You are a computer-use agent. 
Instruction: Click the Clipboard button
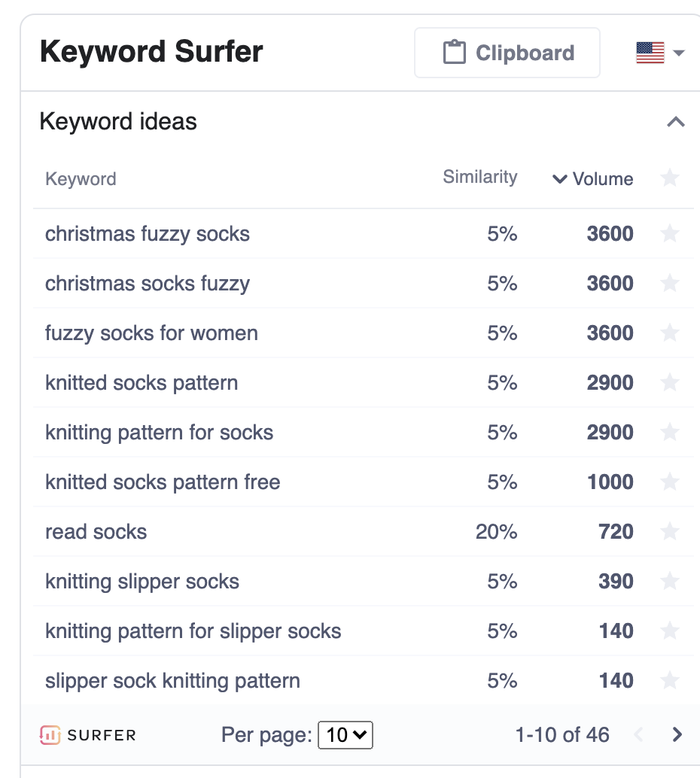click(x=507, y=53)
